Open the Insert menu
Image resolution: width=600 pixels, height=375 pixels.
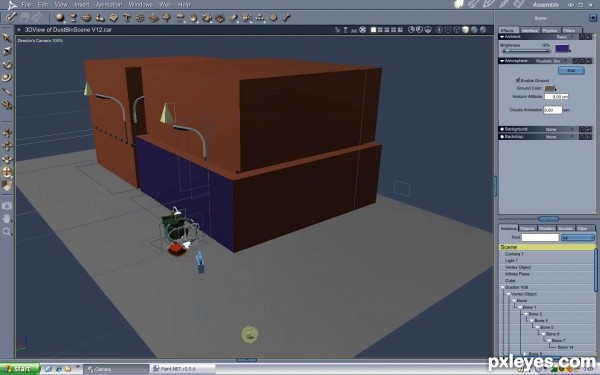[x=81, y=5]
